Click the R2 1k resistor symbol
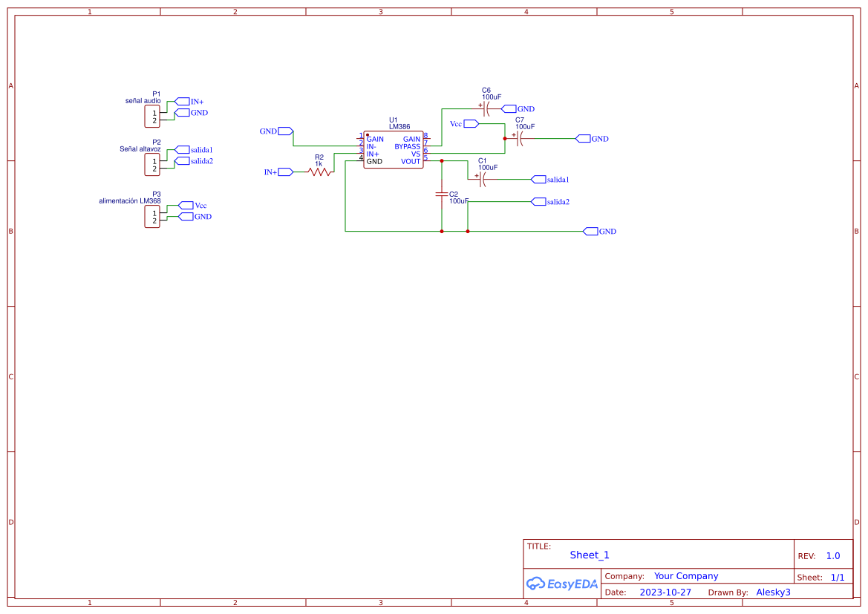This screenshot has height=614, width=868. pyautogui.click(x=320, y=172)
